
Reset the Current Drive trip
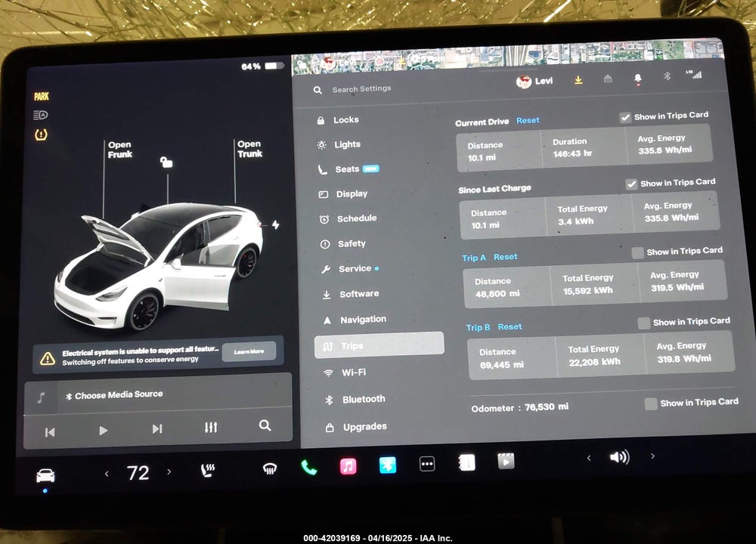528,120
